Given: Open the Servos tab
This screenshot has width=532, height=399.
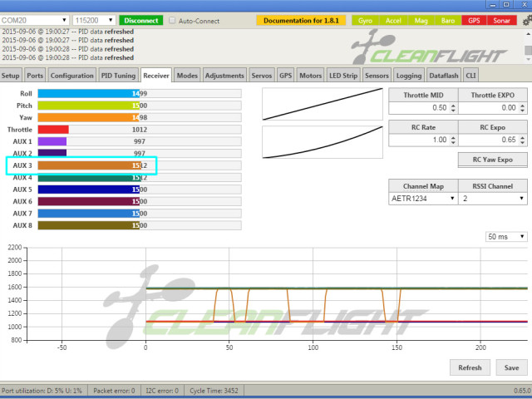Looking at the screenshot, I should (x=262, y=76).
